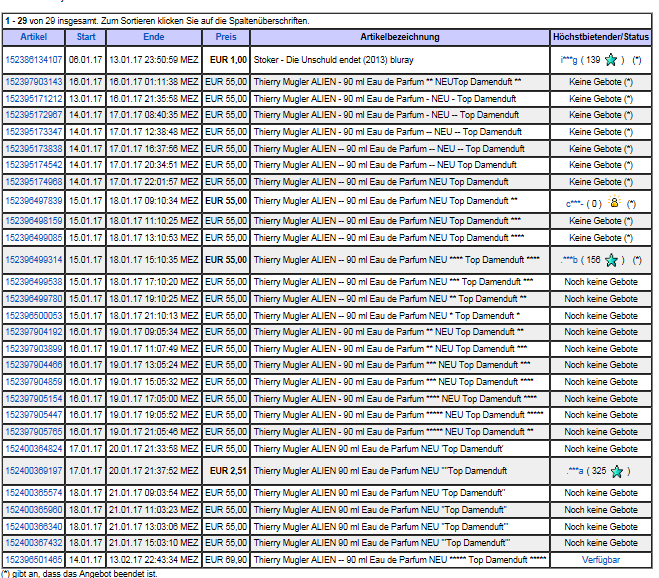Open article link in row ending 19.01.17 15:05:32
The image size is (659, 578).
tap(34, 382)
